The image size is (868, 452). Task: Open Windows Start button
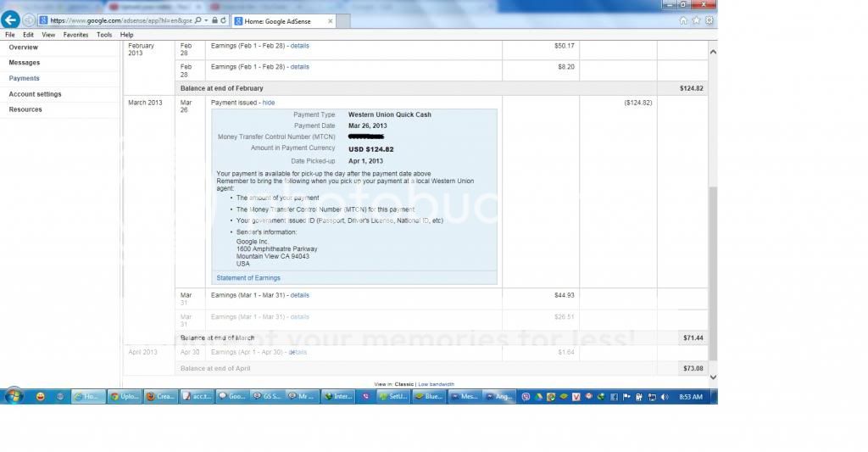click(14, 396)
